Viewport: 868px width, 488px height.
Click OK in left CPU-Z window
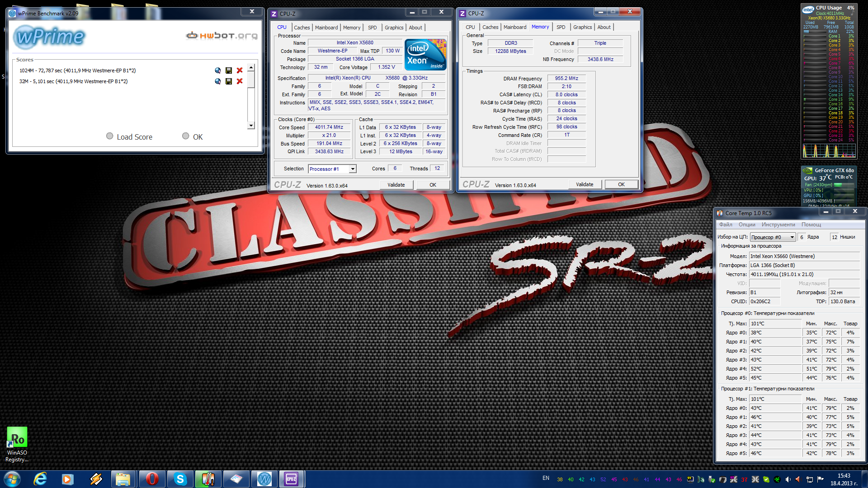pos(433,185)
